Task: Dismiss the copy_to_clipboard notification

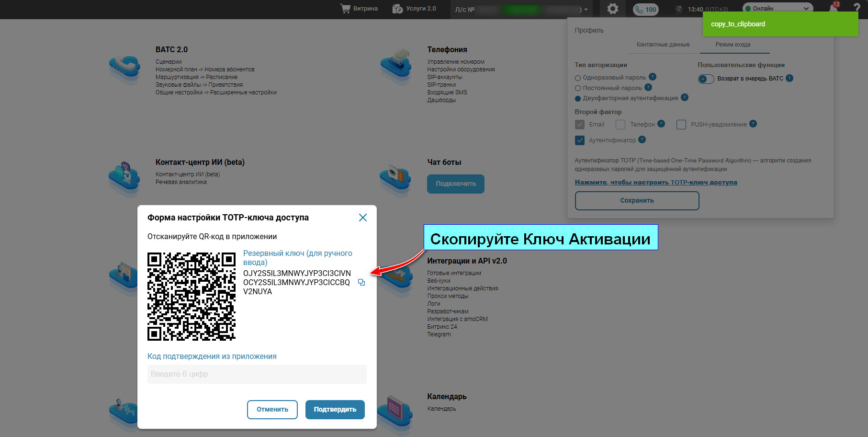Action: (780, 24)
